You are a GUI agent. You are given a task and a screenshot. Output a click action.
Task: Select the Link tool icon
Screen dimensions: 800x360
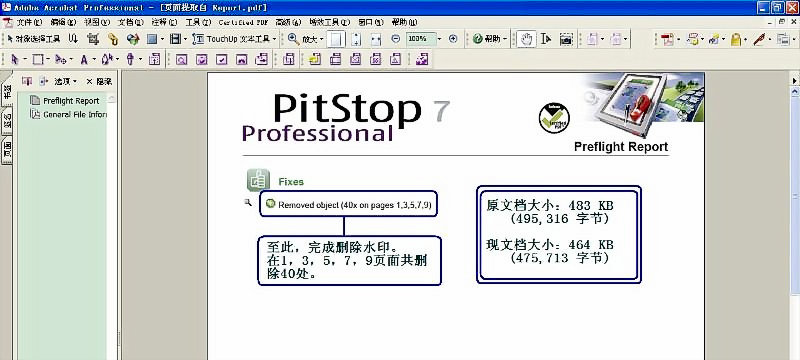click(113, 39)
